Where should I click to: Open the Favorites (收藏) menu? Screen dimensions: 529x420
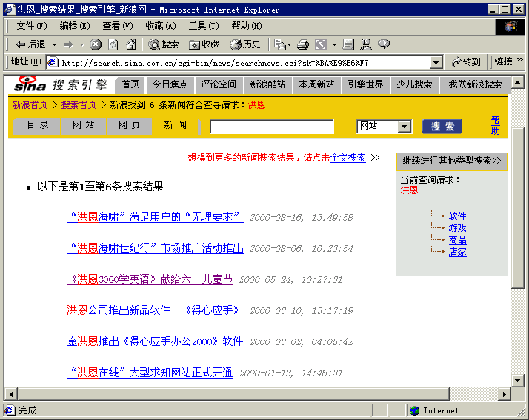161,26
